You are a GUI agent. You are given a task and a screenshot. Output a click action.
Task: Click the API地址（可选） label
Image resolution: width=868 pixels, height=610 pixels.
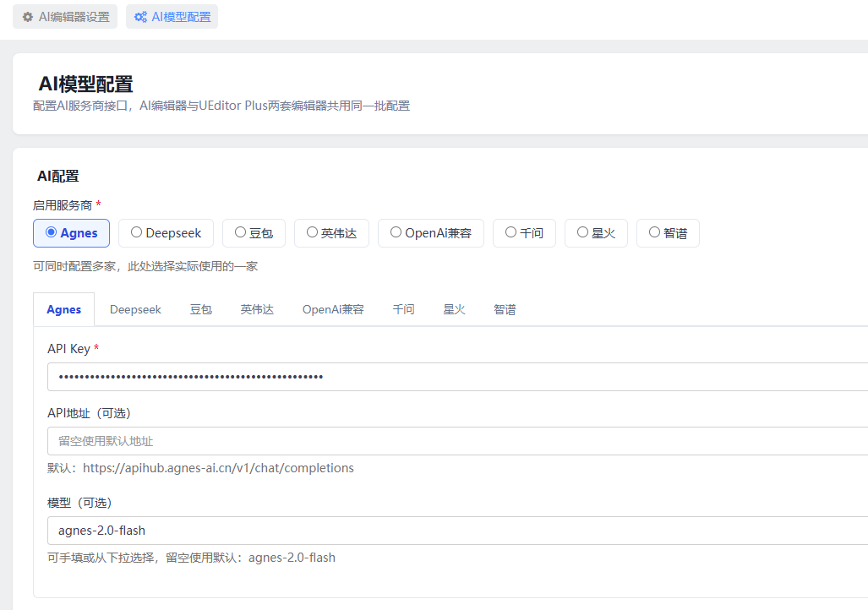tap(89, 413)
